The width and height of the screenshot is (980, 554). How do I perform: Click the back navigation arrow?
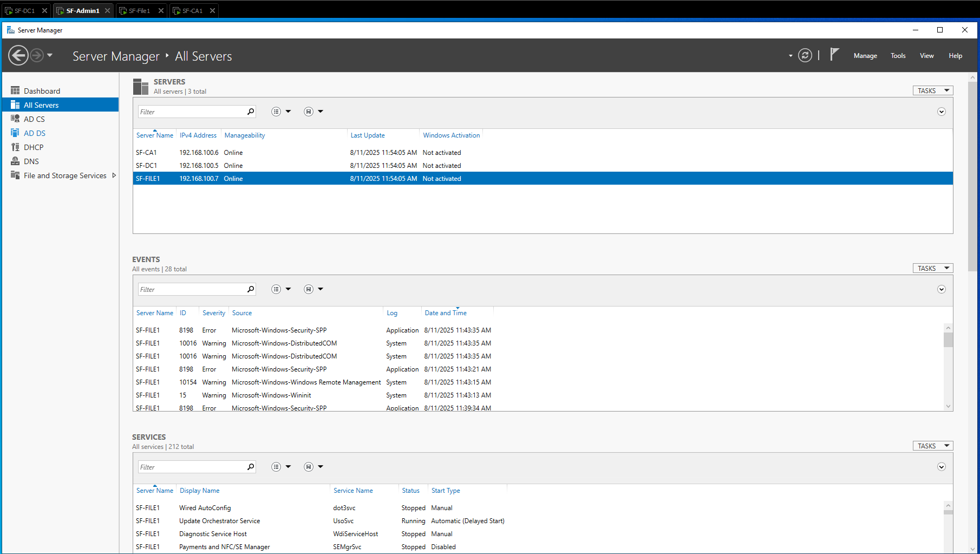coord(18,55)
